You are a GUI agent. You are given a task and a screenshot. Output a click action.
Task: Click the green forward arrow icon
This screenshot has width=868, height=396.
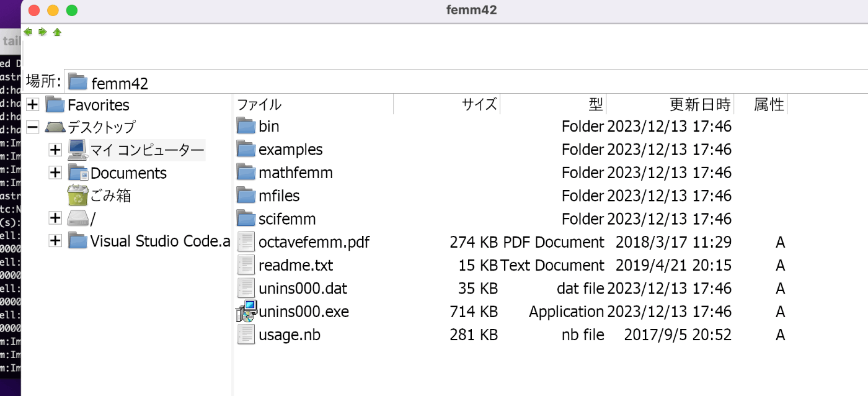42,32
